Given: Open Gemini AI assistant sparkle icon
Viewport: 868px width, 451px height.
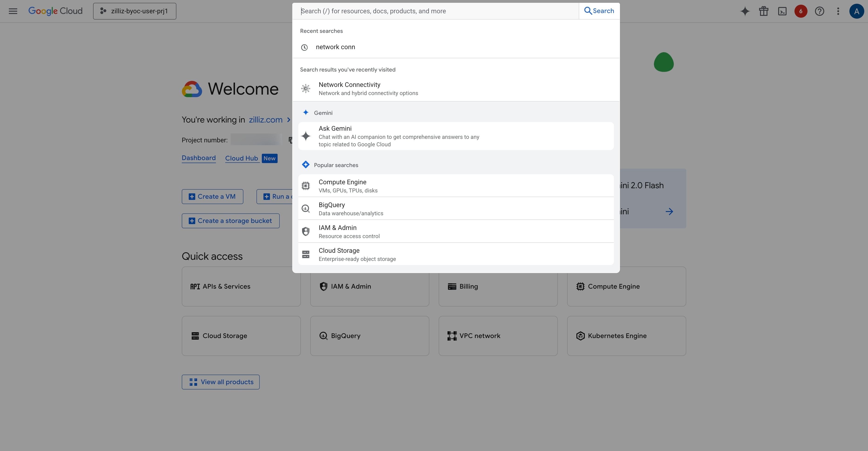Looking at the screenshot, I should click(745, 11).
